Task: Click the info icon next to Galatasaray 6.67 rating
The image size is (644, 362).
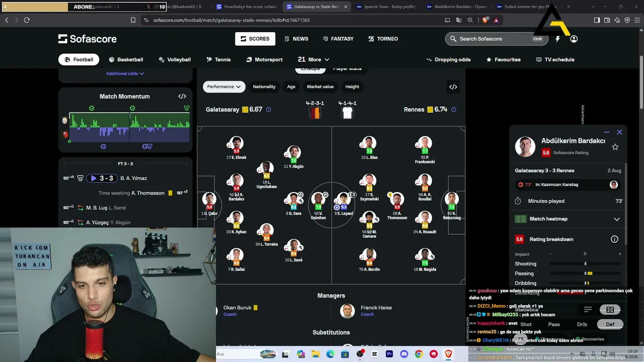Action: (269, 110)
